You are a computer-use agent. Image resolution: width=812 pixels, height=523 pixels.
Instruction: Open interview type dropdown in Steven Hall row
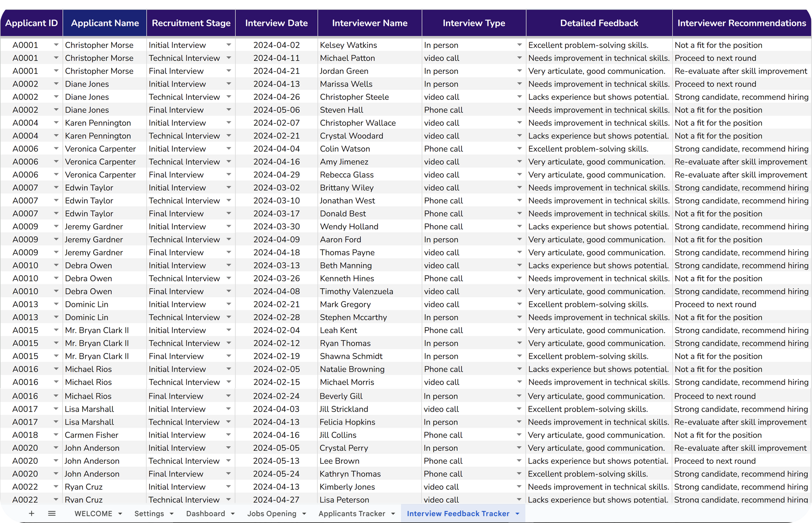(519, 110)
